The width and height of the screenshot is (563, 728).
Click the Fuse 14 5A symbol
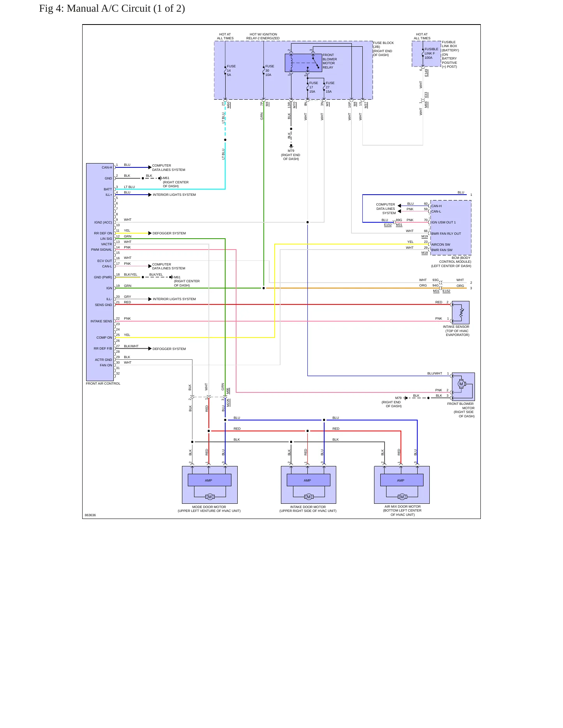pos(225,70)
